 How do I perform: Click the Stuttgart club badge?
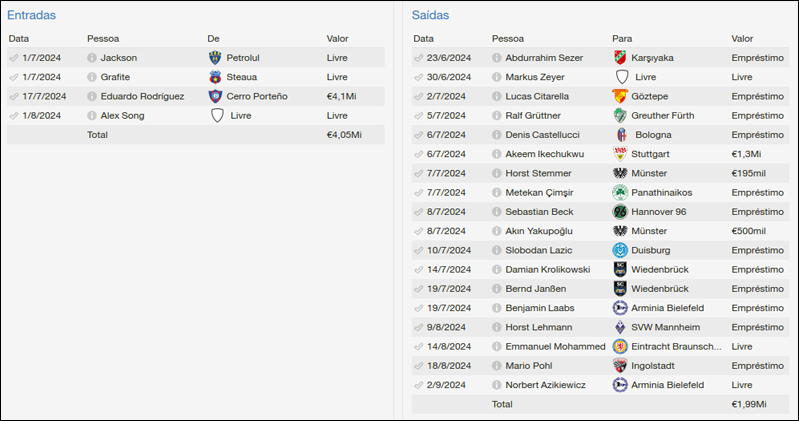(620, 154)
